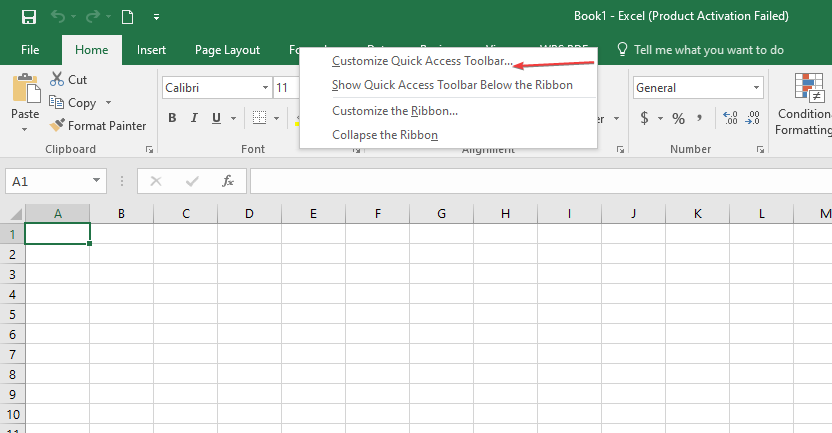The height and width of the screenshot is (433, 832).
Task: Click the Tell me what you want box
Action: (x=708, y=49)
